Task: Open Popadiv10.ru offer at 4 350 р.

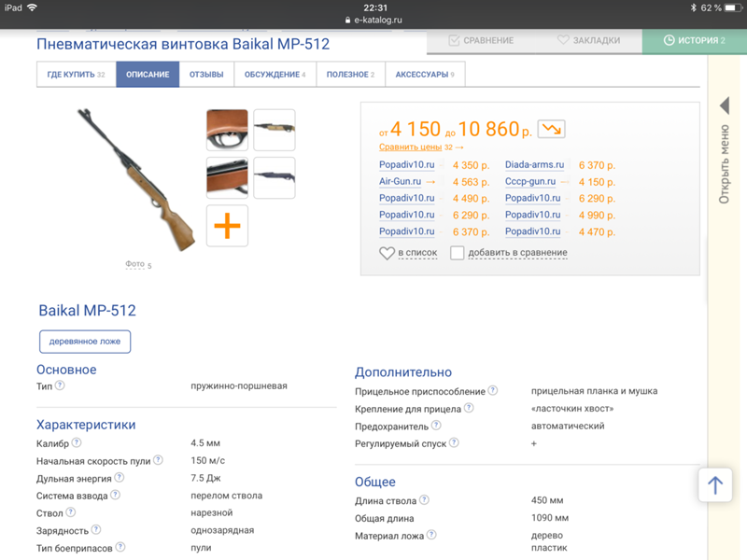Action: click(x=407, y=165)
